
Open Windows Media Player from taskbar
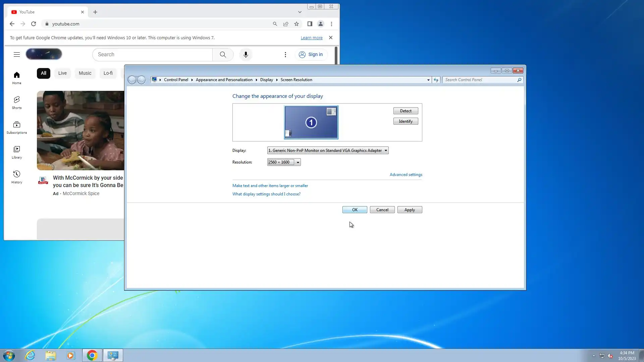point(71,355)
